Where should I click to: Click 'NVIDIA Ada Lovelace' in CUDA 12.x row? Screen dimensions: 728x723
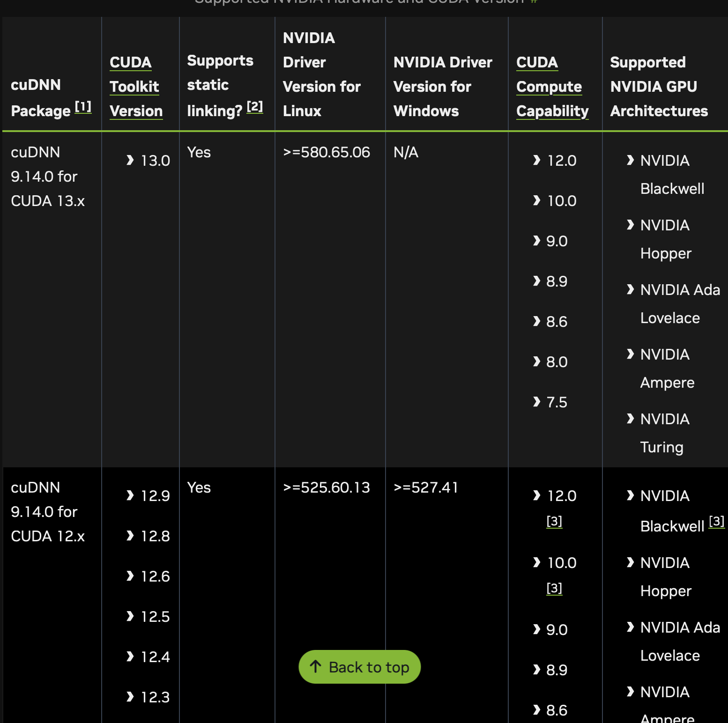680,642
